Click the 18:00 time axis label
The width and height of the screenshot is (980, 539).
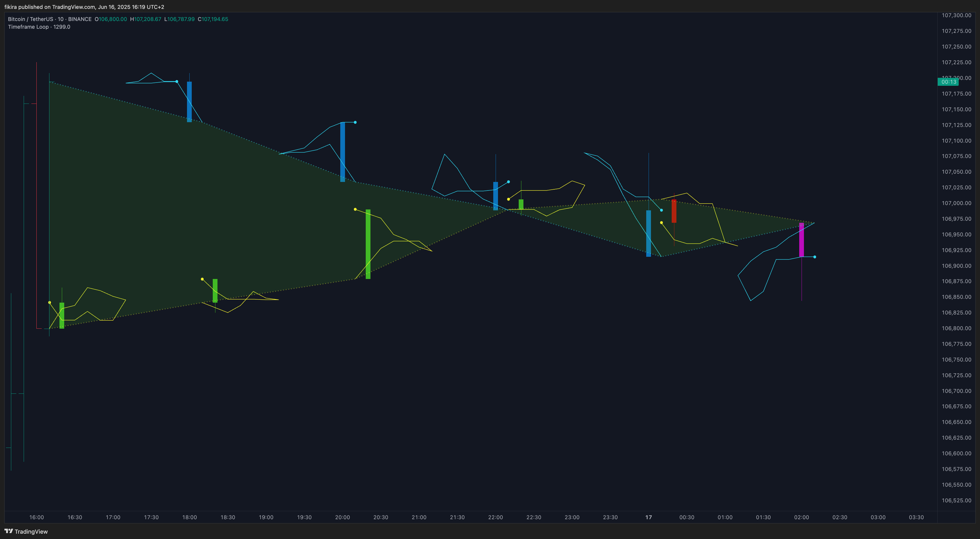189,517
